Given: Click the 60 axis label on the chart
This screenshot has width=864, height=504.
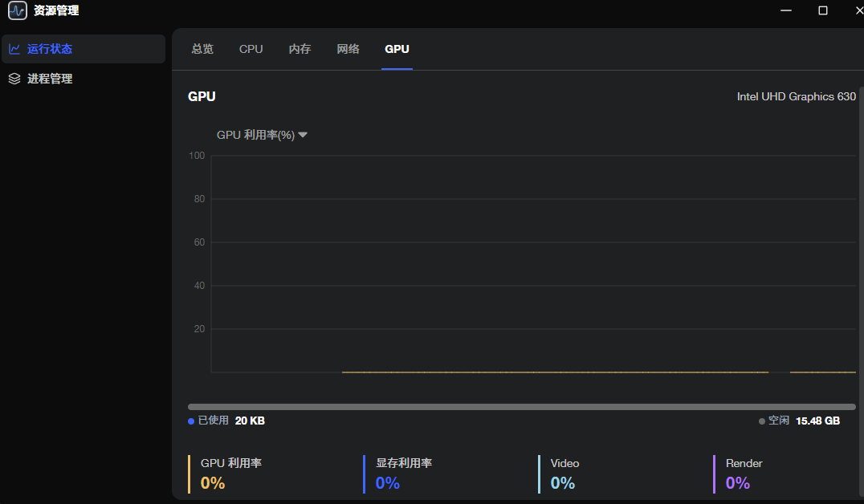Looking at the screenshot, I should [199, 242].
